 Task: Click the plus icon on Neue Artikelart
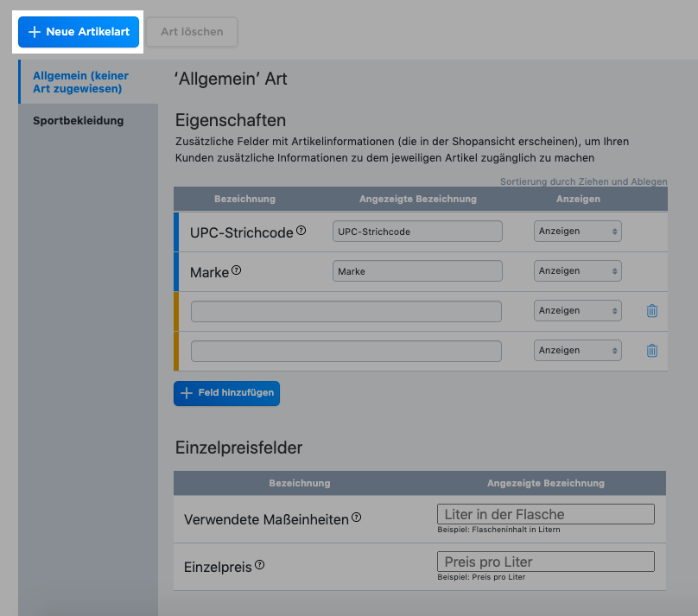pos(35,32)
